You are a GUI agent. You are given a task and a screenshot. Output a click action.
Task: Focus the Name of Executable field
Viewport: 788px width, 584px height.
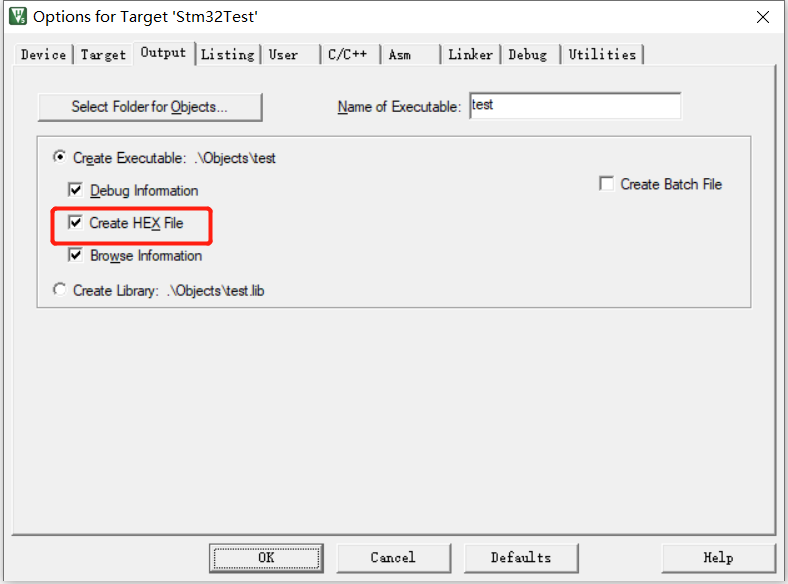(x=575, y=106)
